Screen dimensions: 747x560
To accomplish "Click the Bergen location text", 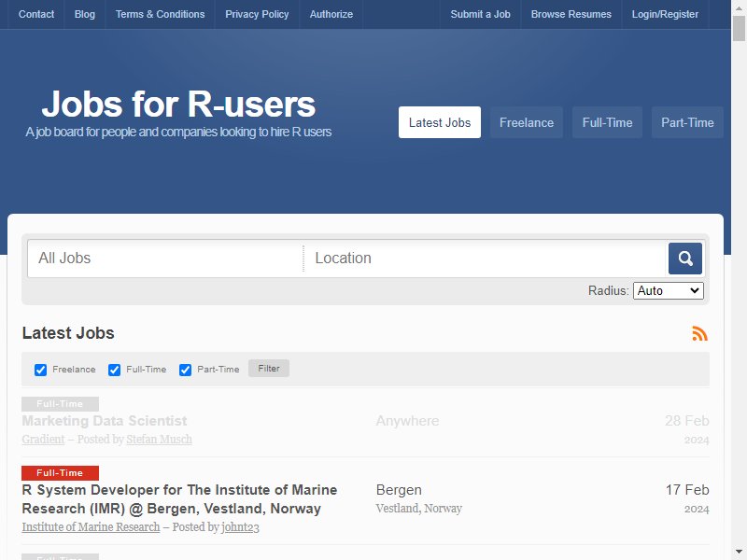I will click(399, 490).
